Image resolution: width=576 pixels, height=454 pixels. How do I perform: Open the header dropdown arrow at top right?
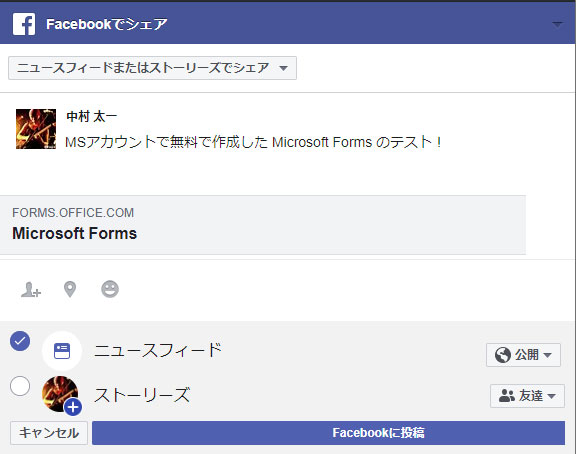point(557,24)
